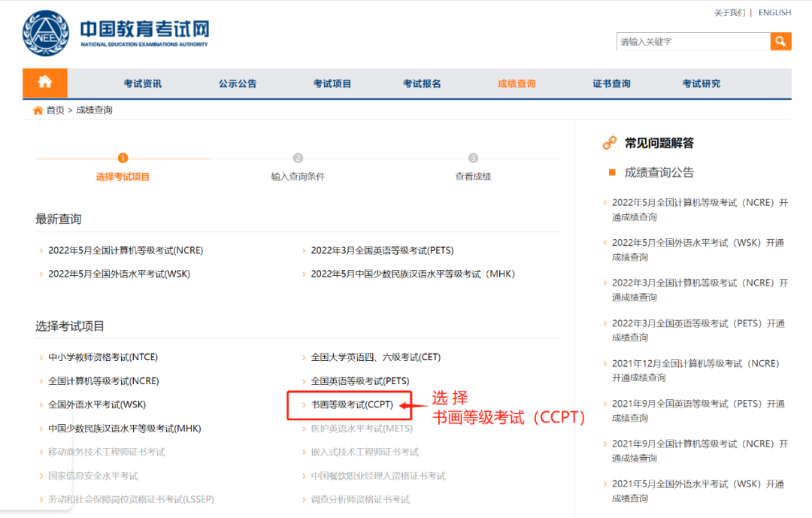Choose 书画等级考试(CCPT)
Image resolution: width=812 pixels, height=518 pixels.
tap(352, 404)
